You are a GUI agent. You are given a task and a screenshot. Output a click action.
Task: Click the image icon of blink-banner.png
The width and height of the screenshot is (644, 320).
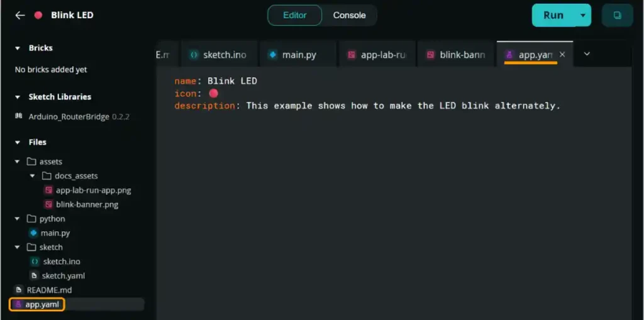pyautogui.click(x=49, y=204)
